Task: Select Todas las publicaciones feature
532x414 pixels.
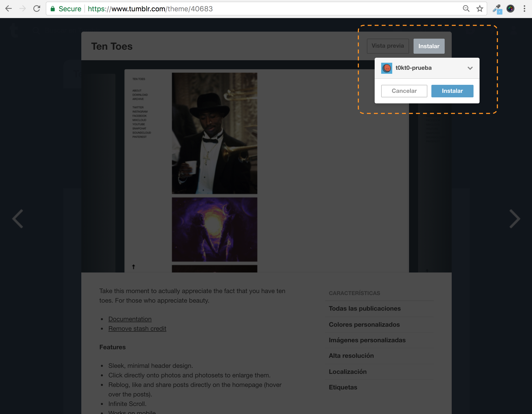Action: [x=365, y=308]
